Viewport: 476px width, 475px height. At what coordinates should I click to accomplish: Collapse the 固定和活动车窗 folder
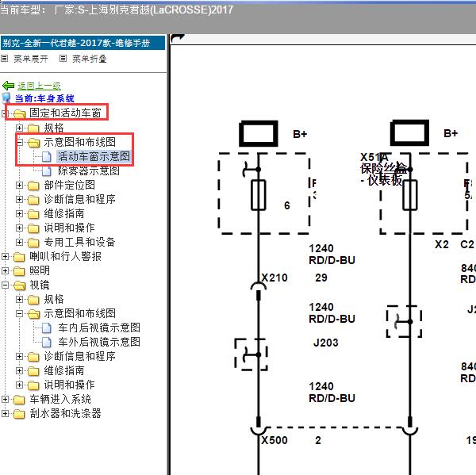coord(5,113)
